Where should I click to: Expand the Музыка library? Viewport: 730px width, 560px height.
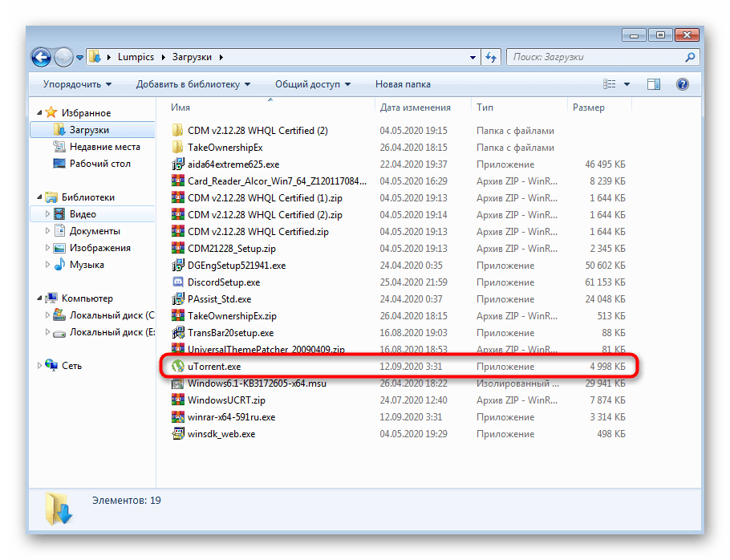(x=47, y=265)
